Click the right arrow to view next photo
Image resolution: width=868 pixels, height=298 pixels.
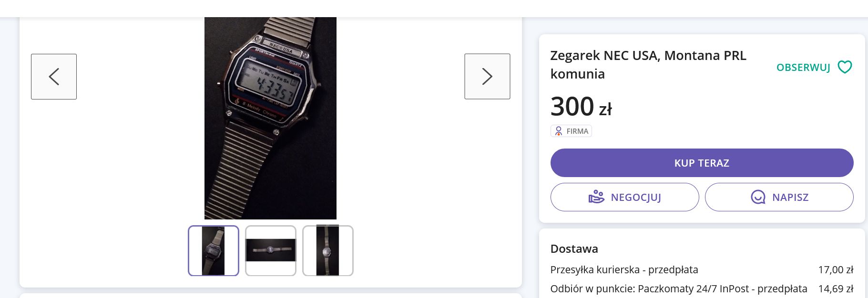point(487,77)
